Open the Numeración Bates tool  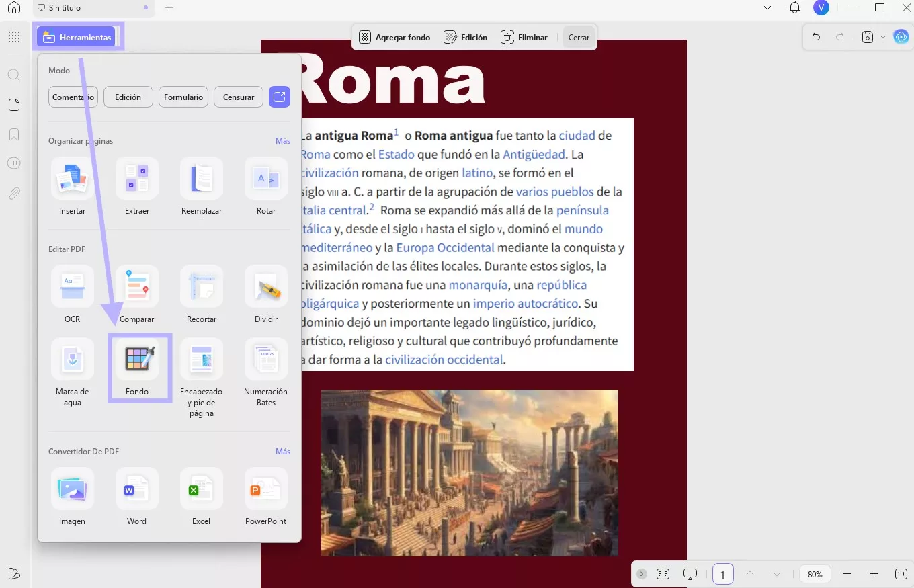pyautogui.click(x=266, y=372)
